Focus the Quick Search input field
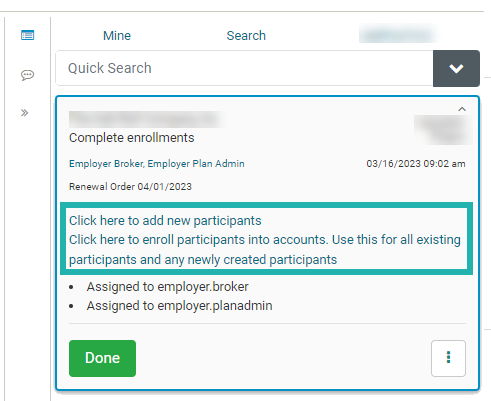The width and height of the screenshot is (491, 401). (244, 68)
